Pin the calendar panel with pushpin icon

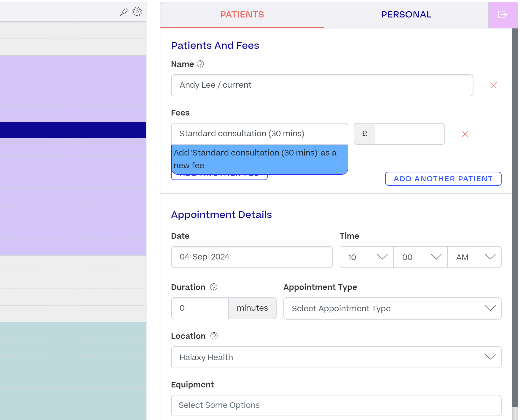coord(124,12)
